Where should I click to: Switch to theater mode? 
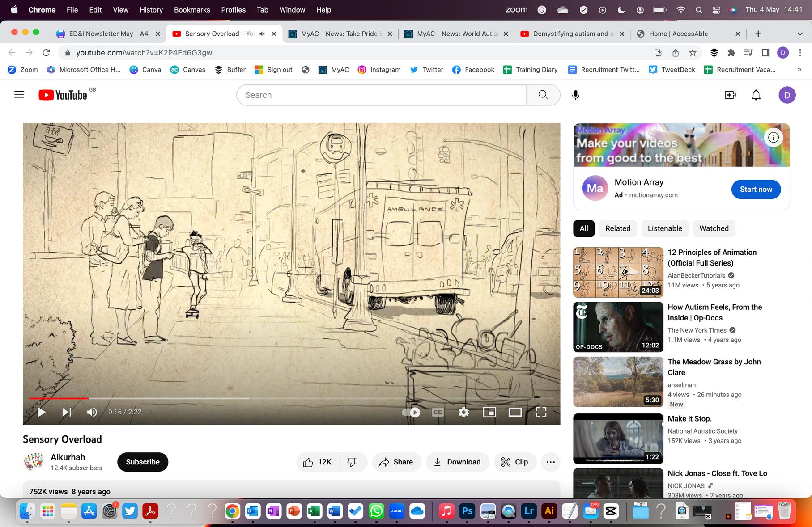515,412
